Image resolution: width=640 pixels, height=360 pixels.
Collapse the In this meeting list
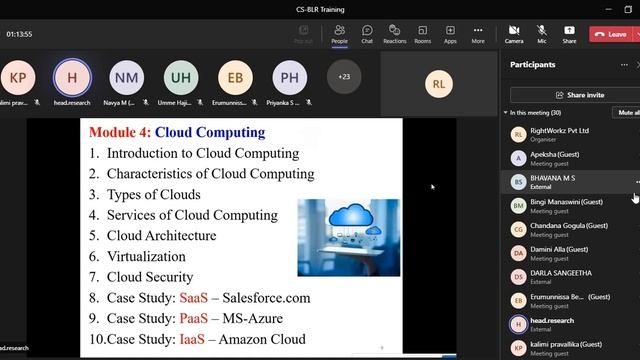[506, 113]
